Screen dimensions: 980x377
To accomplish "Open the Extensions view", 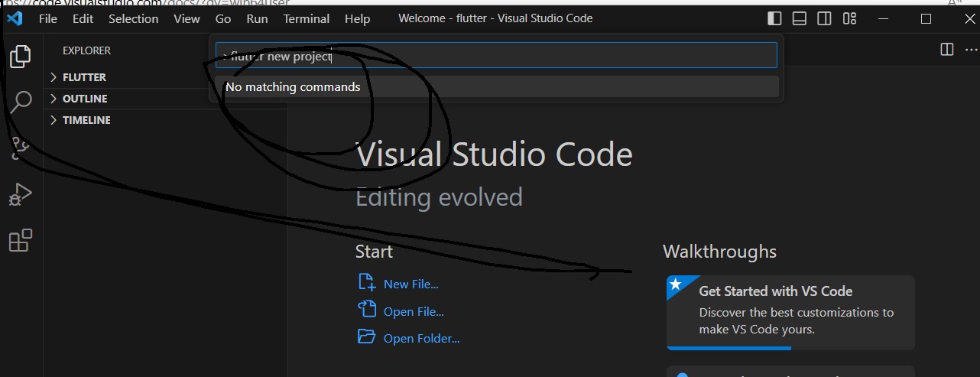I will pyautogui.click(x=21, y=241).
